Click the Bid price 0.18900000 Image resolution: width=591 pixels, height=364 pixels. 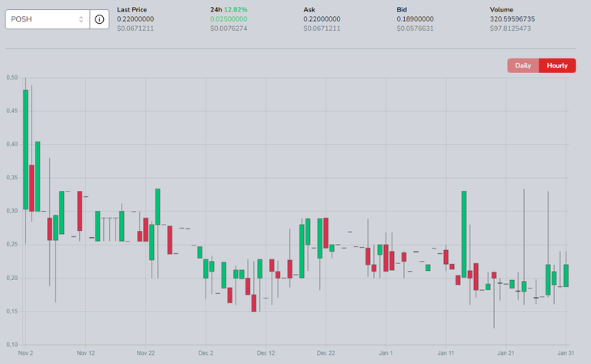[415, 18]
